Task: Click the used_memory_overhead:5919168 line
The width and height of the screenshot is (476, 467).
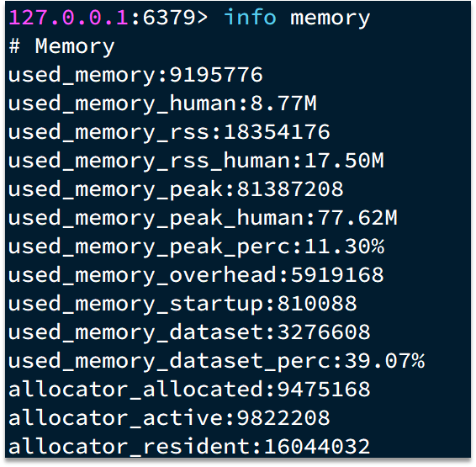Action: click(x=196, y=275)
